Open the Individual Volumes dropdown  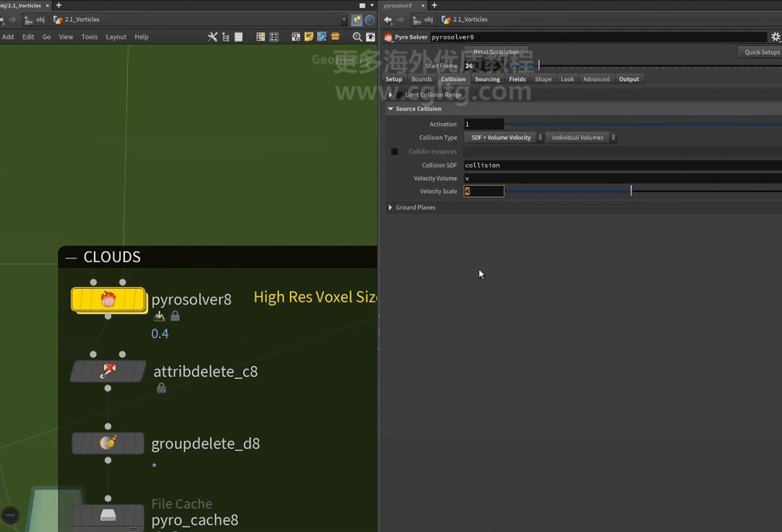581,137
